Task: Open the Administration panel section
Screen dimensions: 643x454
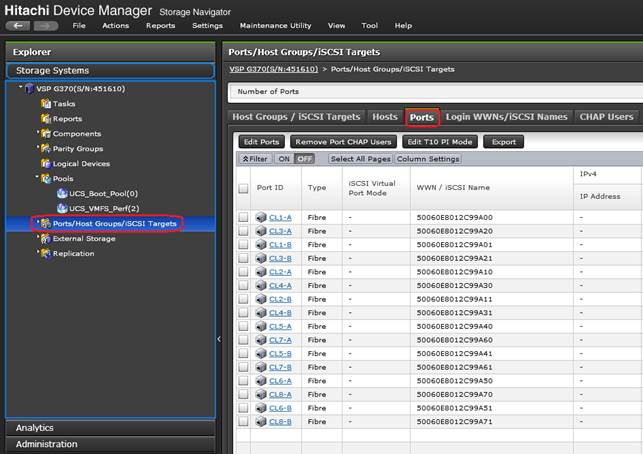Action: (111, 444)
